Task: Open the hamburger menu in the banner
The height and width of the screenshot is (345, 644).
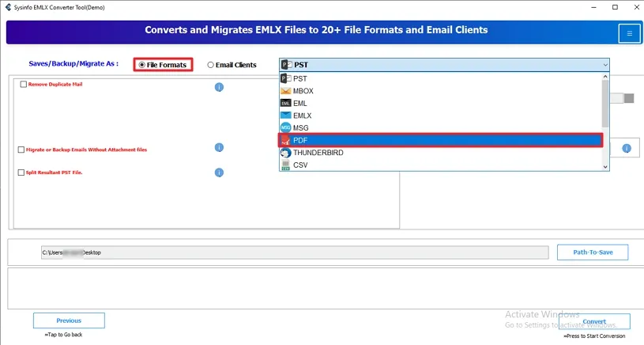Action: tap(629, 33)
